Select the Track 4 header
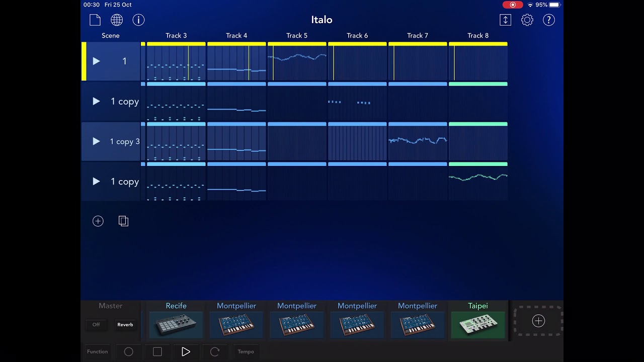Viewport: 644px width, 362px height. 236,36
